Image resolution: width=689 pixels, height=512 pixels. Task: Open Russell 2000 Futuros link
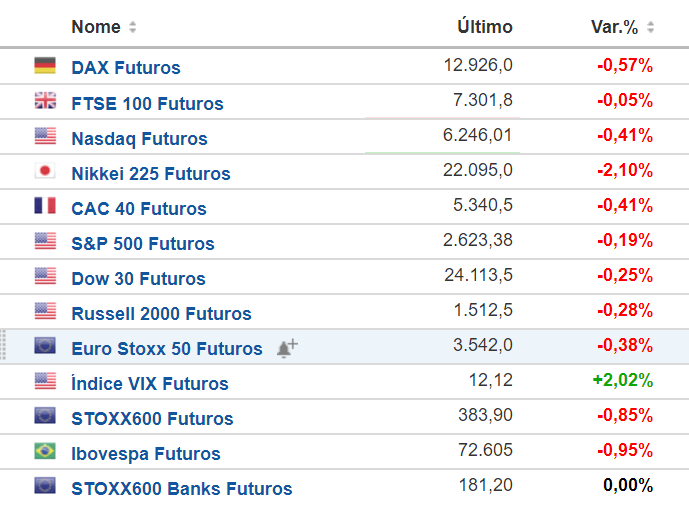tap(161, 314)
